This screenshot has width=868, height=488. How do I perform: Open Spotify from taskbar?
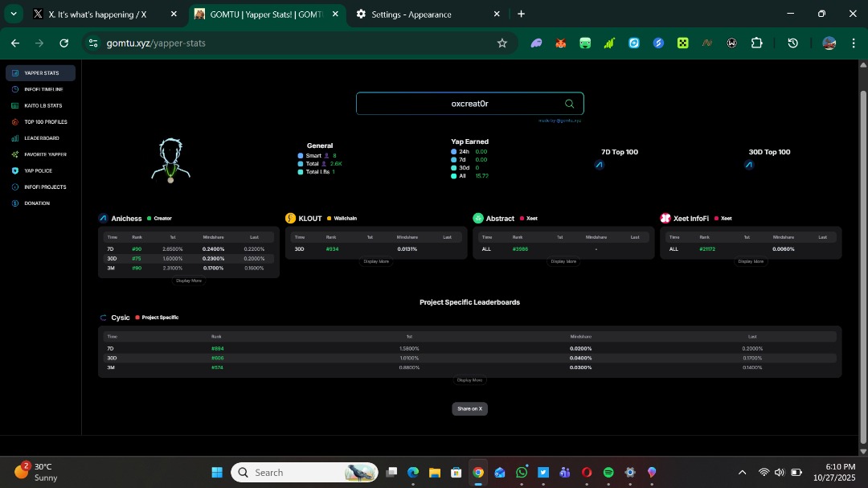click(x=608, y=473)
